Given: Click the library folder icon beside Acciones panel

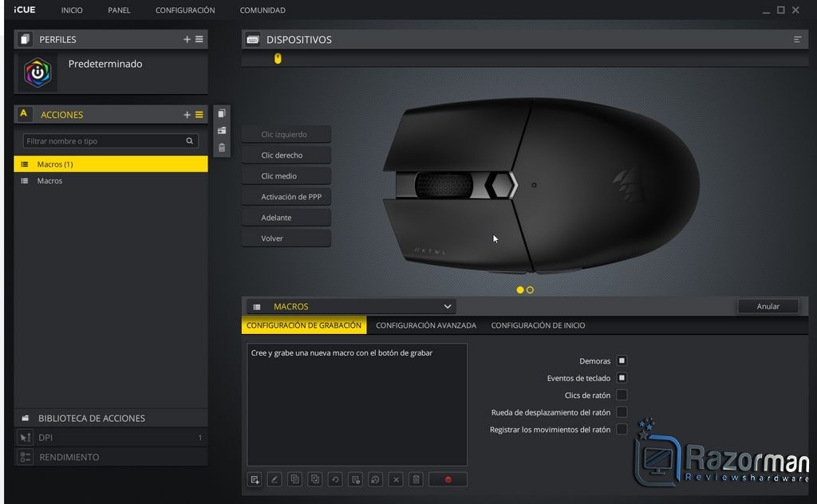Looking at the screenshot, I should tap(222, 130).
